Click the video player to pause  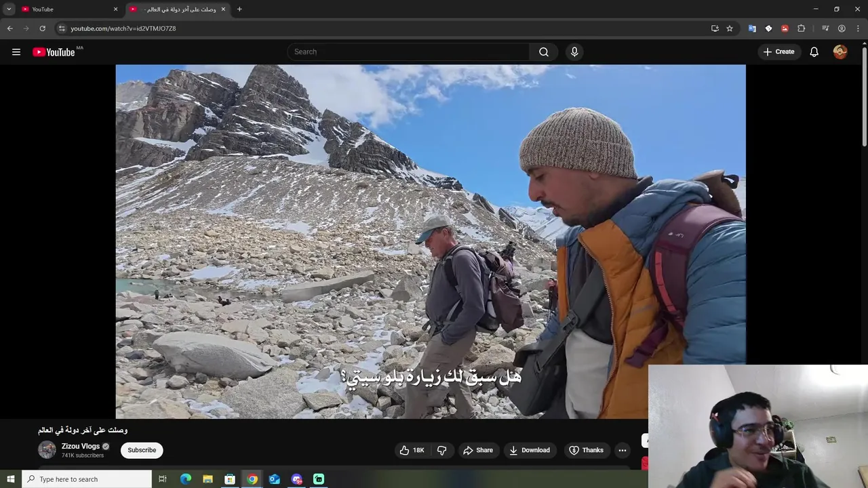click(x=431, y=241)
